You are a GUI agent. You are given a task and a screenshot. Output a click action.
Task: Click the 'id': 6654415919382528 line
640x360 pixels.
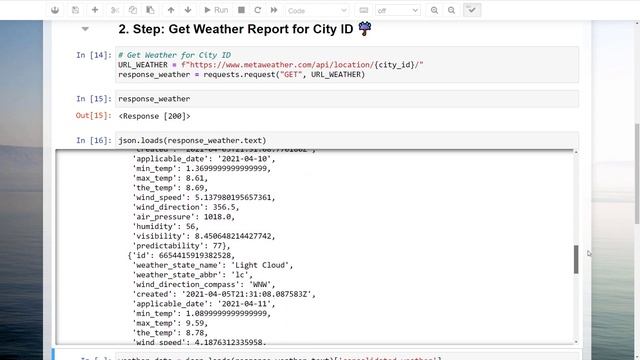181,256
